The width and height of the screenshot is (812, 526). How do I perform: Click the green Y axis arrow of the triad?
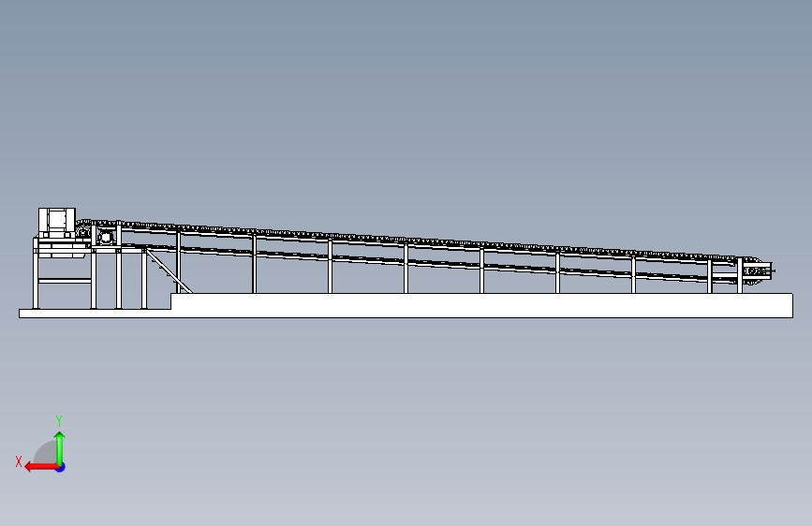(60, 448)
